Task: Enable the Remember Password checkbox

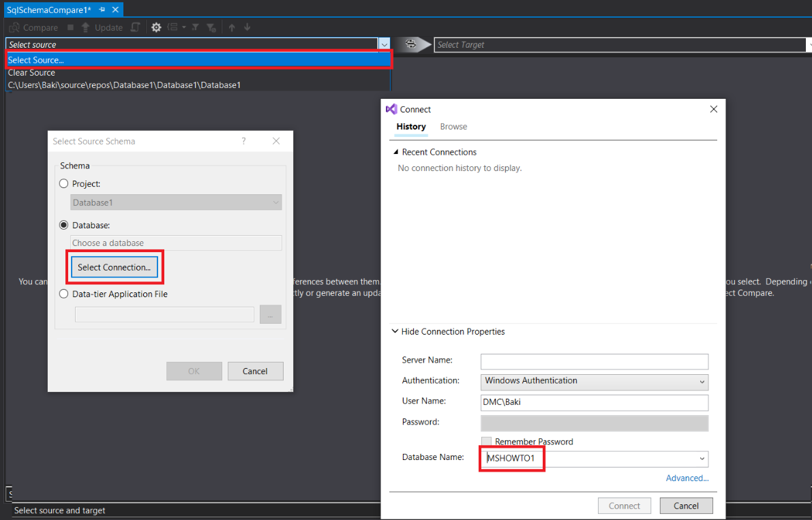Action: [x=486, y=442]
